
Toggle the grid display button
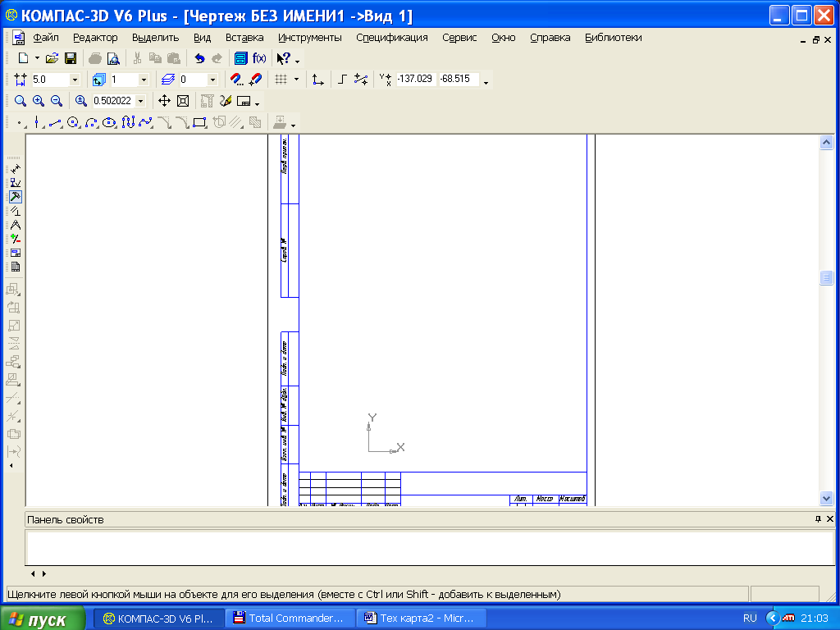click(281, 80)
